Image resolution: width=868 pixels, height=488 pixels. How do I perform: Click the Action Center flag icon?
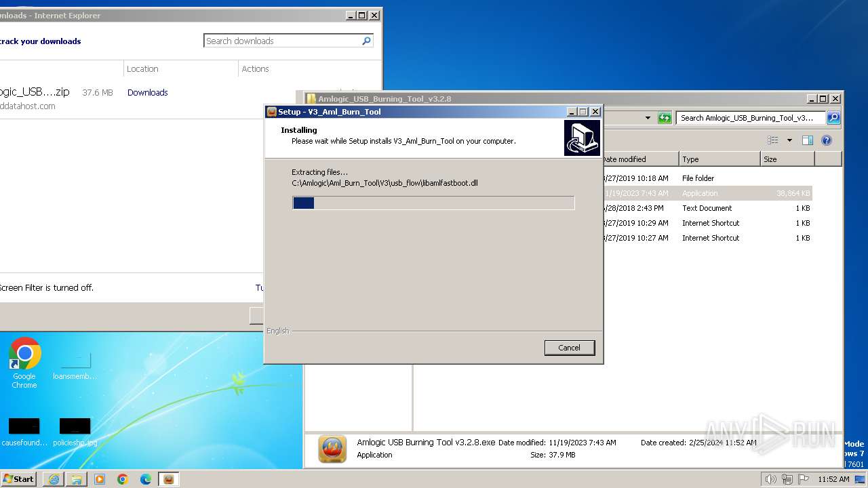(802, 479)
